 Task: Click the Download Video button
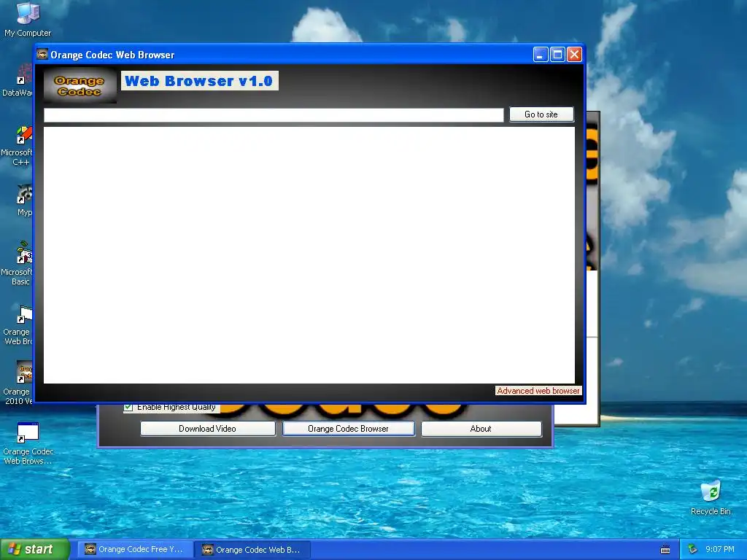[208, 429]
